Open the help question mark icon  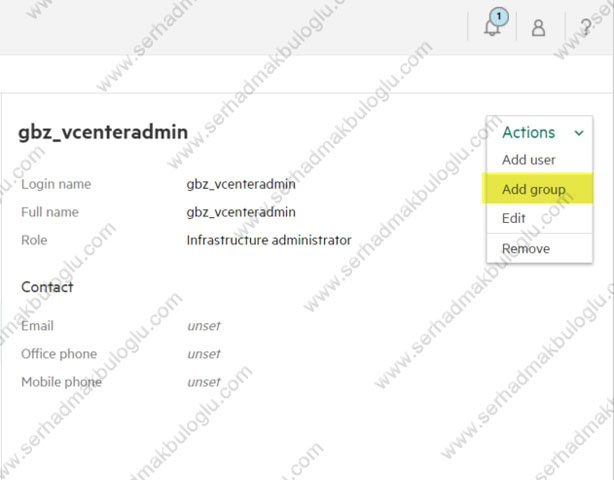pyautogui.click(x=586, y=27)
